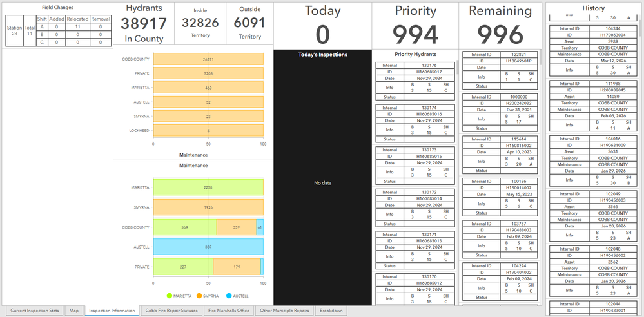Select remaining hydrant ID H160816002
644x317 pixels.
(x=518, y=146)
